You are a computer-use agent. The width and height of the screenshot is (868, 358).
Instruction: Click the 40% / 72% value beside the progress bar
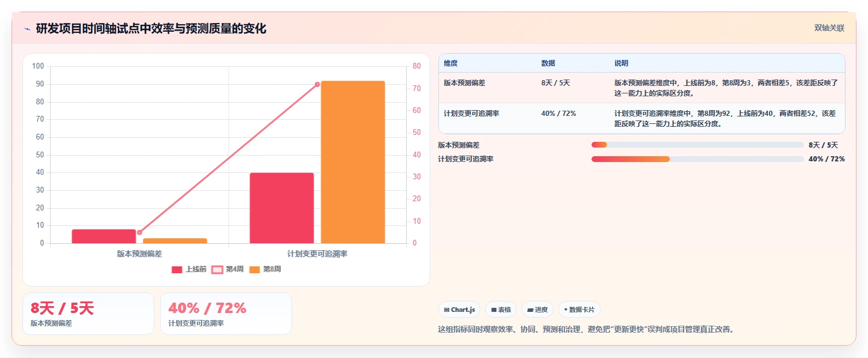[827, 159]
